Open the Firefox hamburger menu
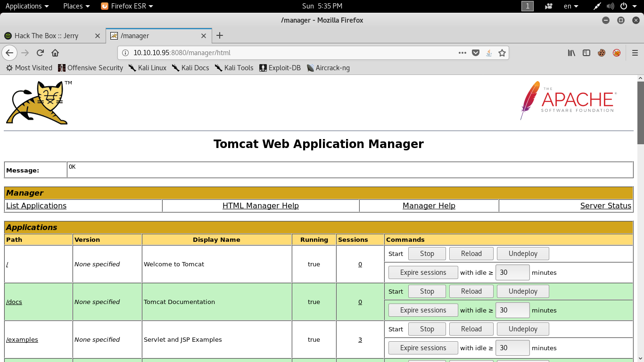Viewport: 644px width, 362px height. 635,53
